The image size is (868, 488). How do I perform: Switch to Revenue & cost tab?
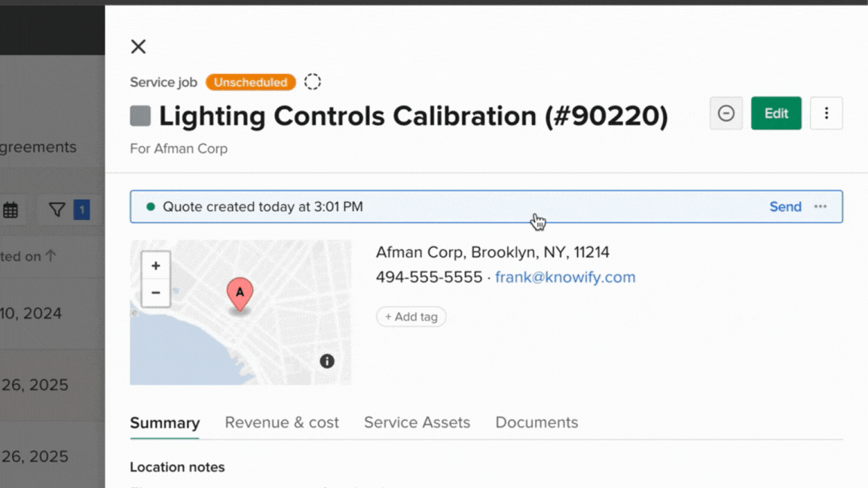click(282, 422)
